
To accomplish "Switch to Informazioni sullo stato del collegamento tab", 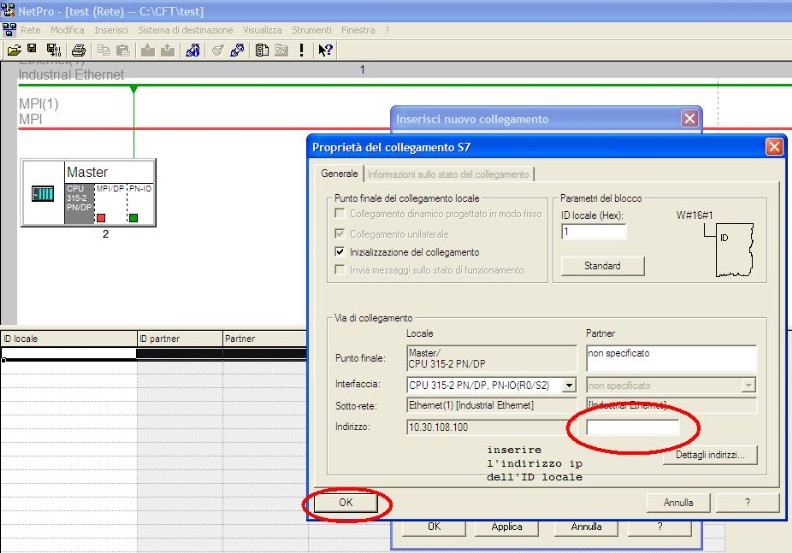I will [x=449, y=174].
